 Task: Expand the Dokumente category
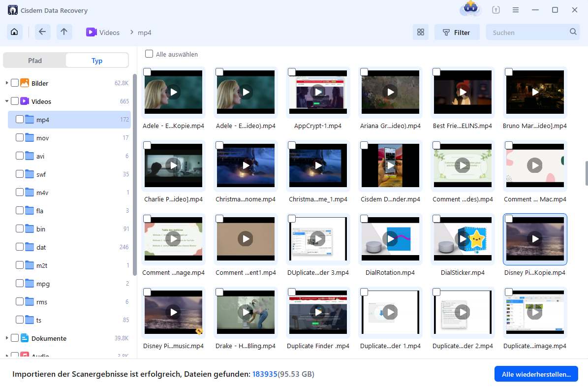[7, 338]
